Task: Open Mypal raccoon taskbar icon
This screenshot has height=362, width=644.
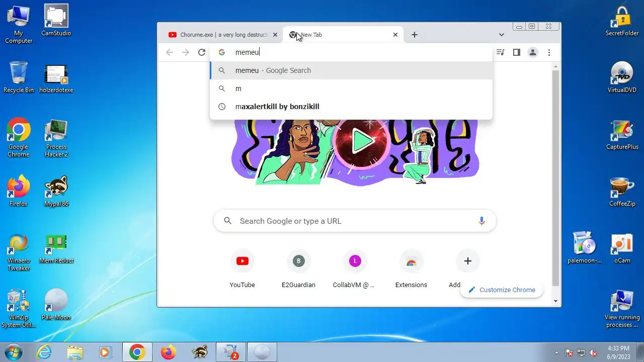Action: pos(200,352)
